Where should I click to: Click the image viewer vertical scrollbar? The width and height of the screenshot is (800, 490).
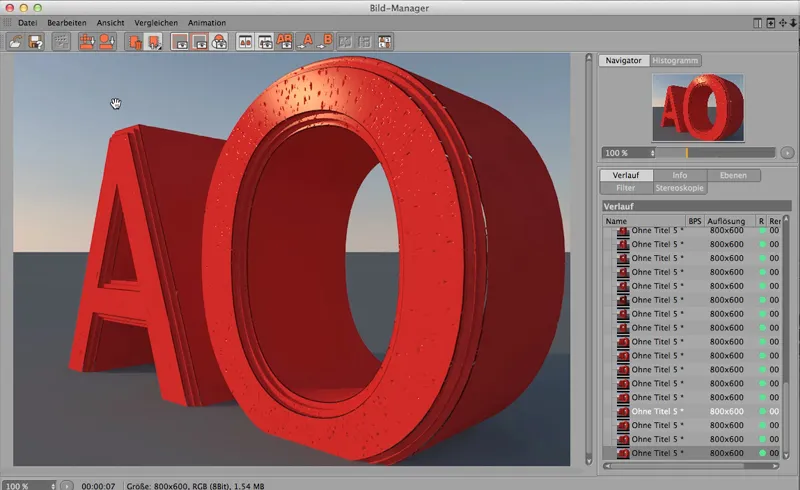click(589, 259)
